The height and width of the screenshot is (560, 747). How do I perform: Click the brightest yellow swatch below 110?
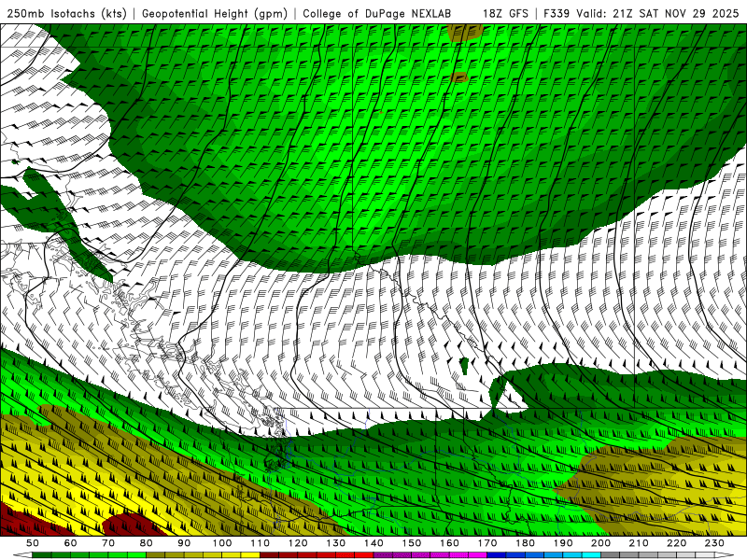pos(250,555)
